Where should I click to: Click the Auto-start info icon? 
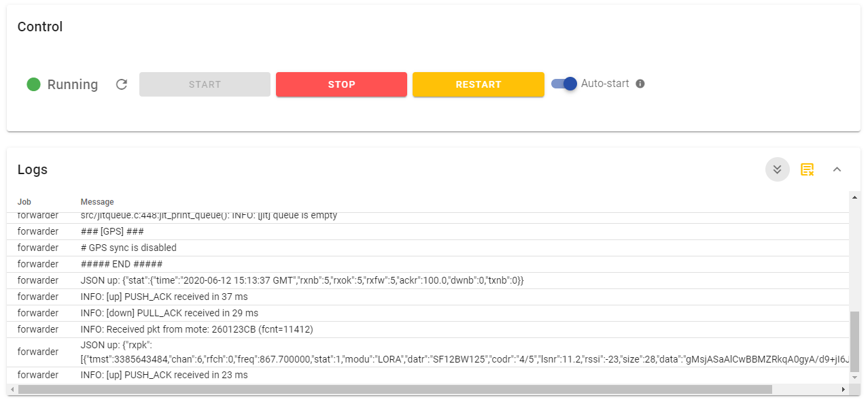(x=640, y=84)
